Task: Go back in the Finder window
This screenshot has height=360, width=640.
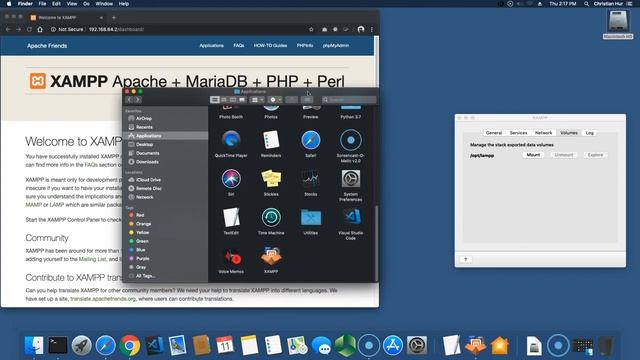Action: click(129, 100)
